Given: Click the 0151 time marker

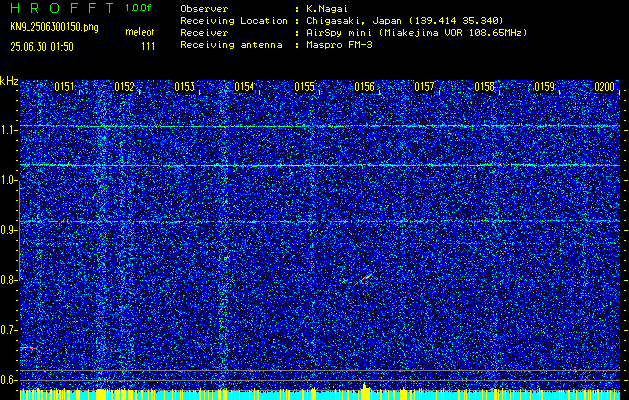Looking at the screenshot, I should point(64,87).
